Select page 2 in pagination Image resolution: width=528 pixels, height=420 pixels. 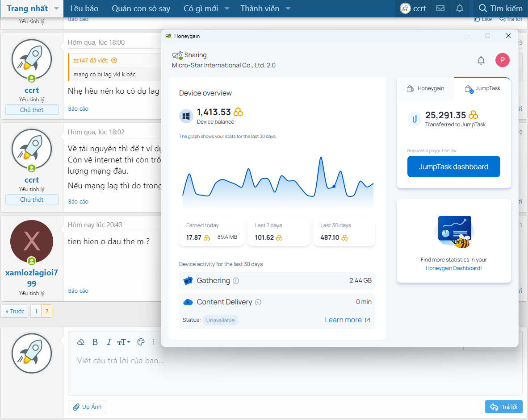pos(47,311)
